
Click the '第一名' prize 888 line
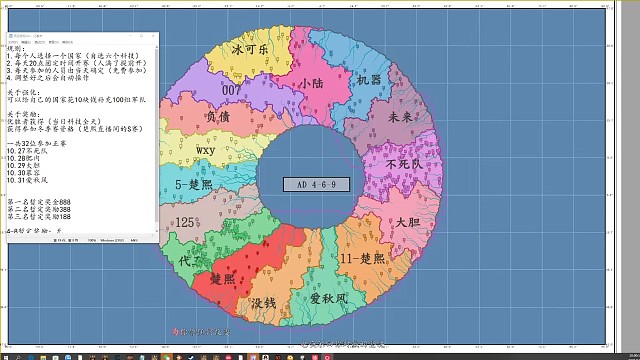tap(39, 202)
